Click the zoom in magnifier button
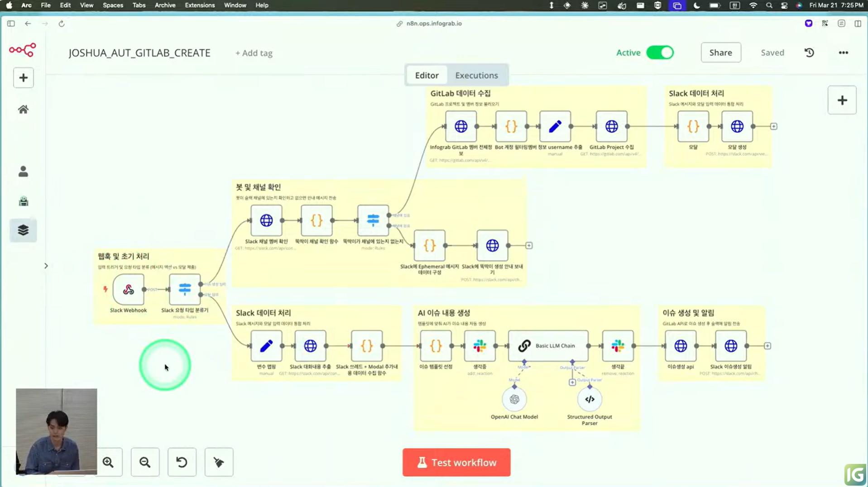Viewport: 868px width, 487px height. pyautogui.click(x=108, y=462)
